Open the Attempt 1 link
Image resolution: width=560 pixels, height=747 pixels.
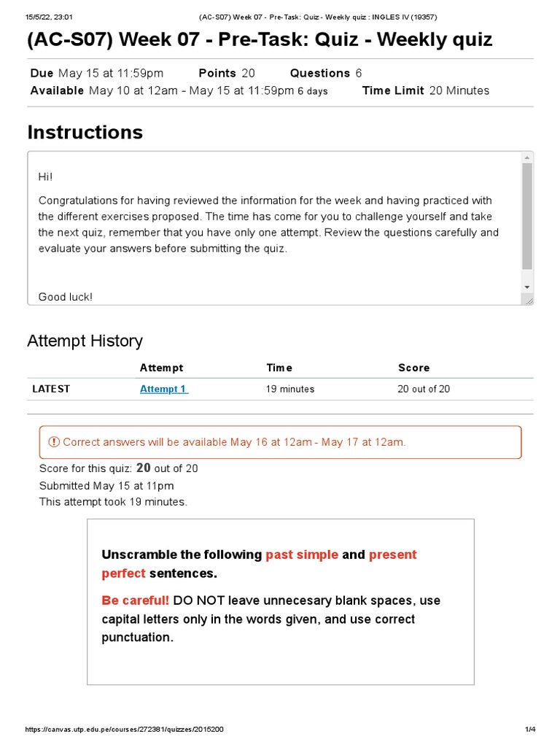[x=164, y=389]
